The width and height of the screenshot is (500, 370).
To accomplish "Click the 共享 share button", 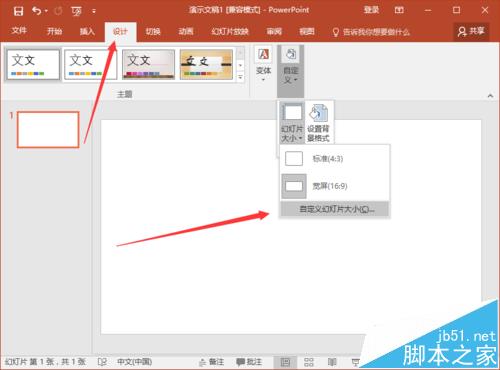I will coord(471,31).
